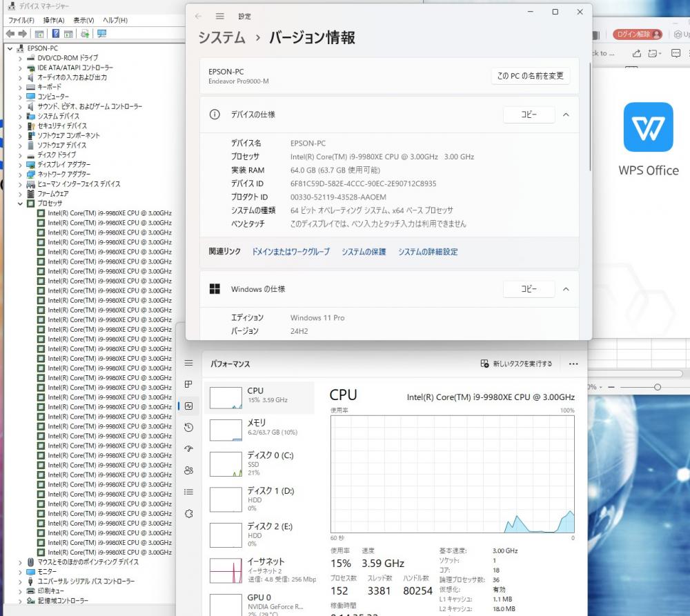Expand the キーボード node
Screen dimensions: 690x616
[x=20, y=87]
